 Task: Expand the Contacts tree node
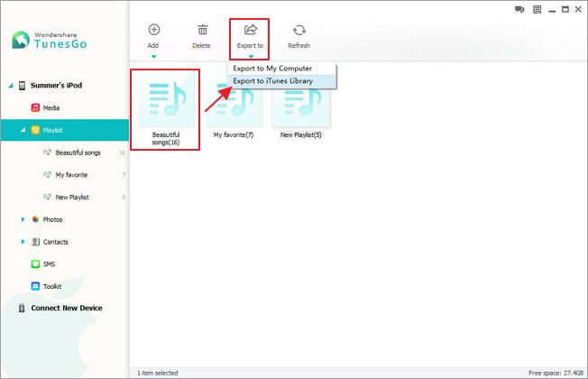pos(23,242)
